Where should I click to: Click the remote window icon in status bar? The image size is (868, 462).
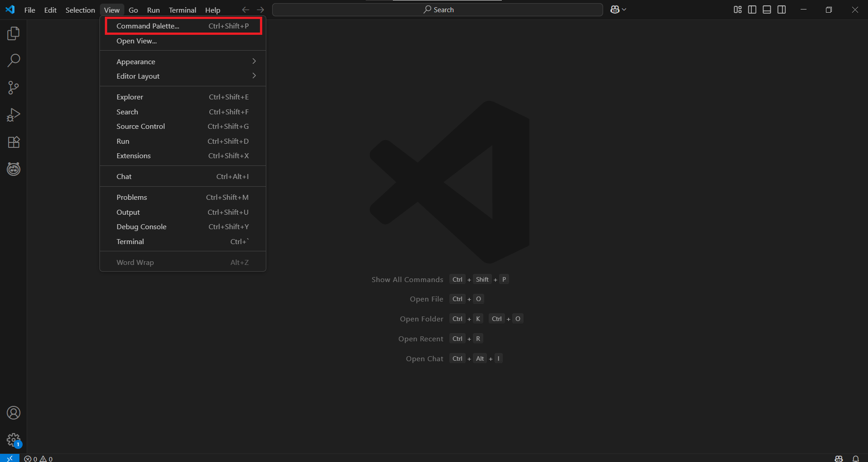[x=9, y=458]
